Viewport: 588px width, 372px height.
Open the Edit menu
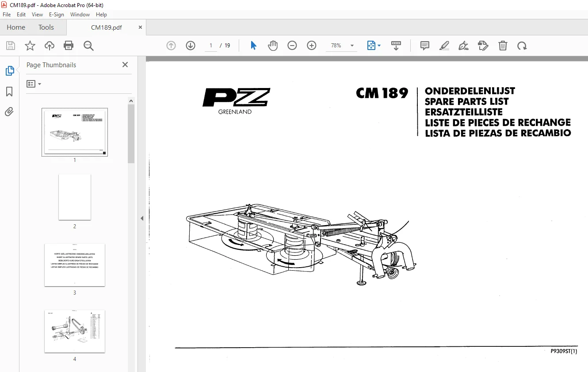(x=21, y=15)
